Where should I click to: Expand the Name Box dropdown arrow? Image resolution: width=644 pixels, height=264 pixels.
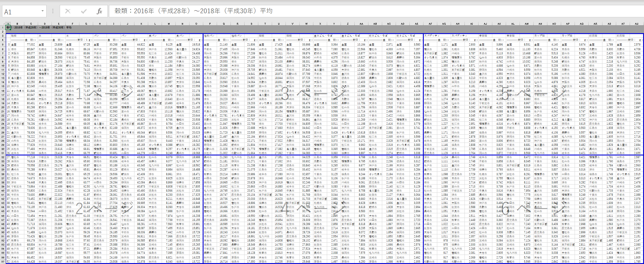click(x=43, y=11)
